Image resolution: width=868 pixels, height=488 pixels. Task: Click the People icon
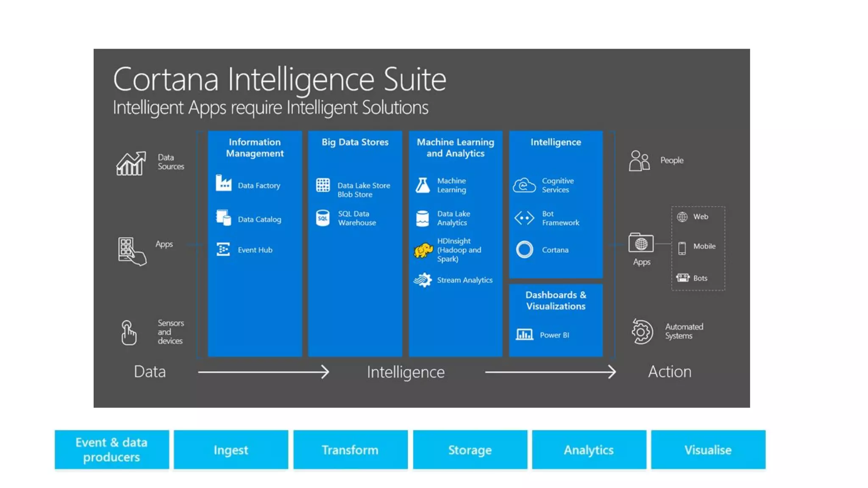coord(639,161)
